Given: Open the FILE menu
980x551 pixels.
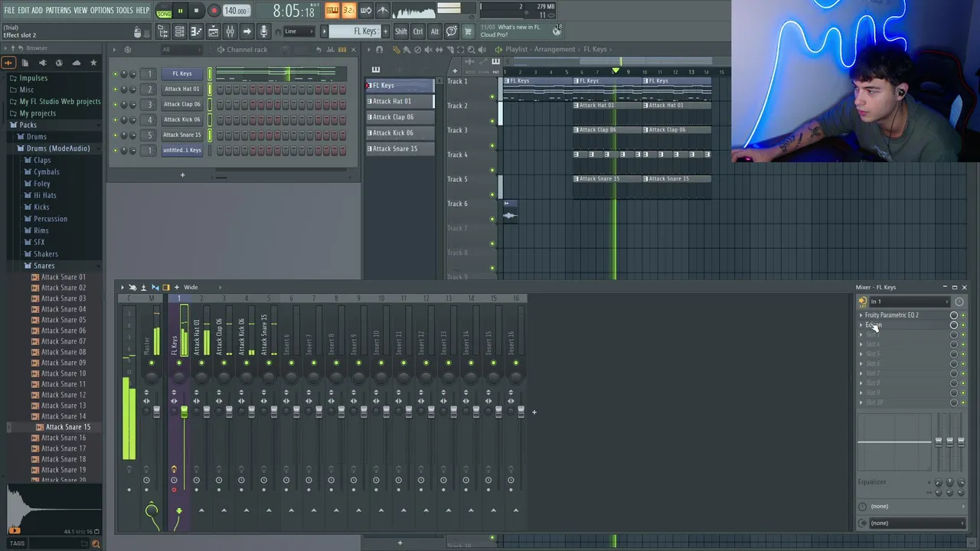Looking at the screenshot, I should (9, 10).
